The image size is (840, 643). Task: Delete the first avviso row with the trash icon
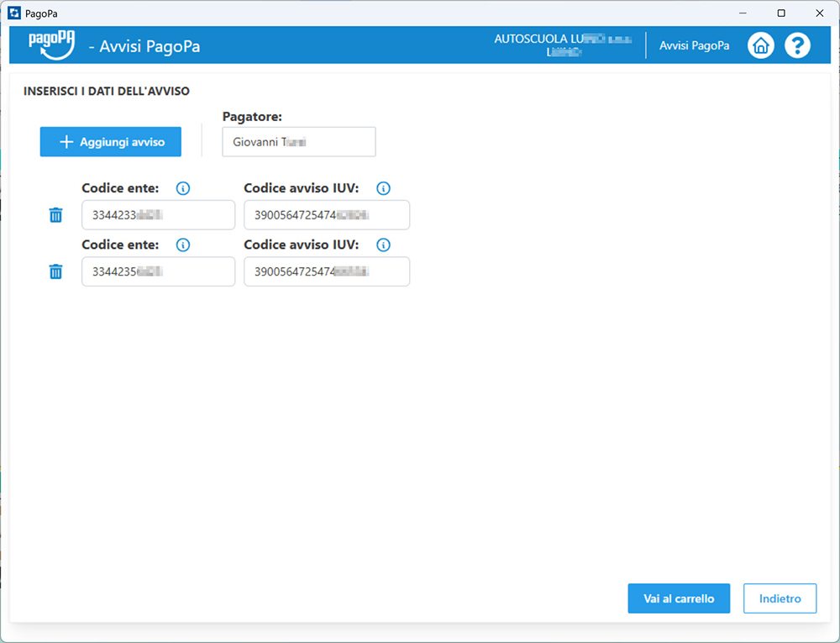coord(55,215)
